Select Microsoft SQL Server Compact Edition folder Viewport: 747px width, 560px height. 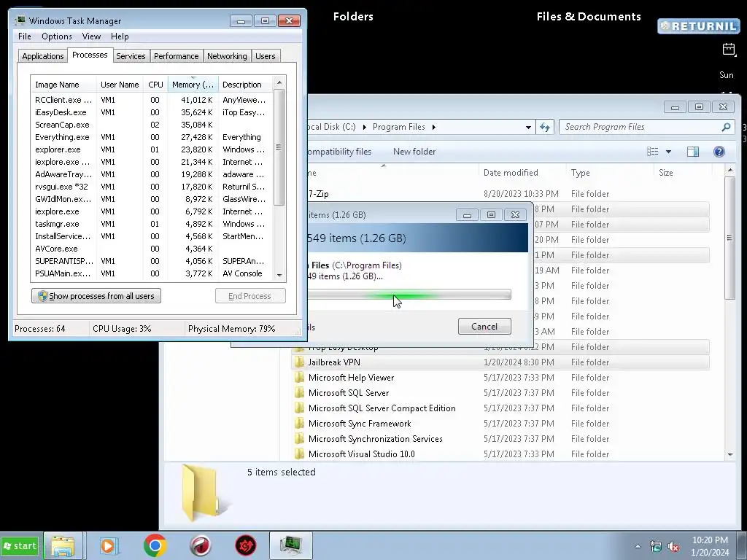click(x=382, y=408)
